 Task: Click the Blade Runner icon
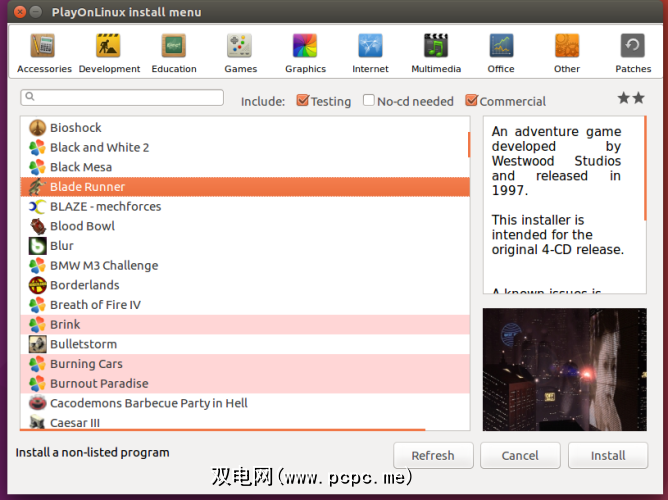[37, 187]
